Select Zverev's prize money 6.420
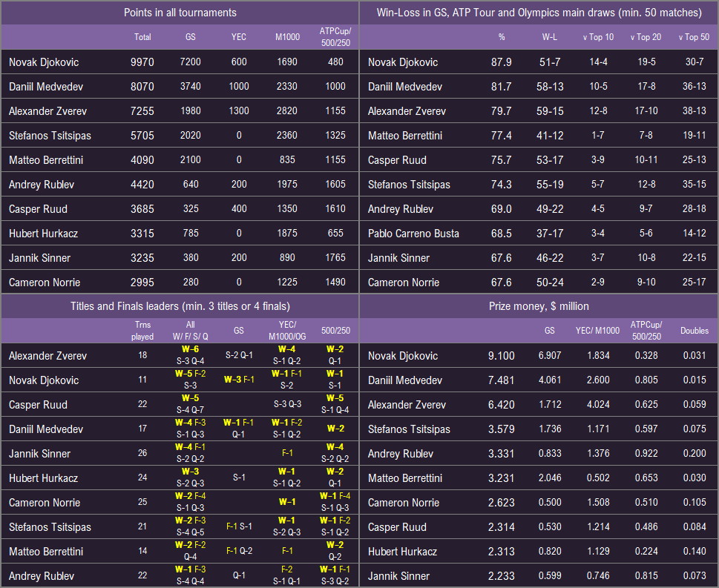This screenshot has height=588, width=719. point(501,405)
